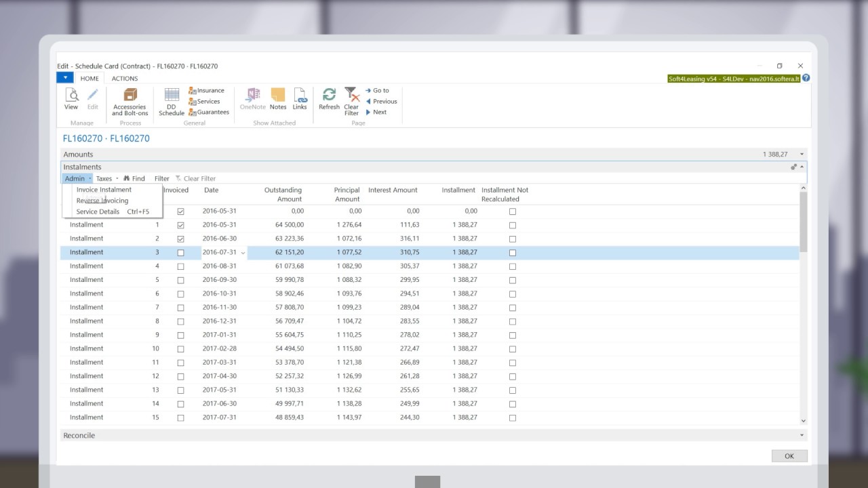Tick Invoiced checkbox for installment 4
The width and height of the screenshot is (868, 488).
click(180, 266)
